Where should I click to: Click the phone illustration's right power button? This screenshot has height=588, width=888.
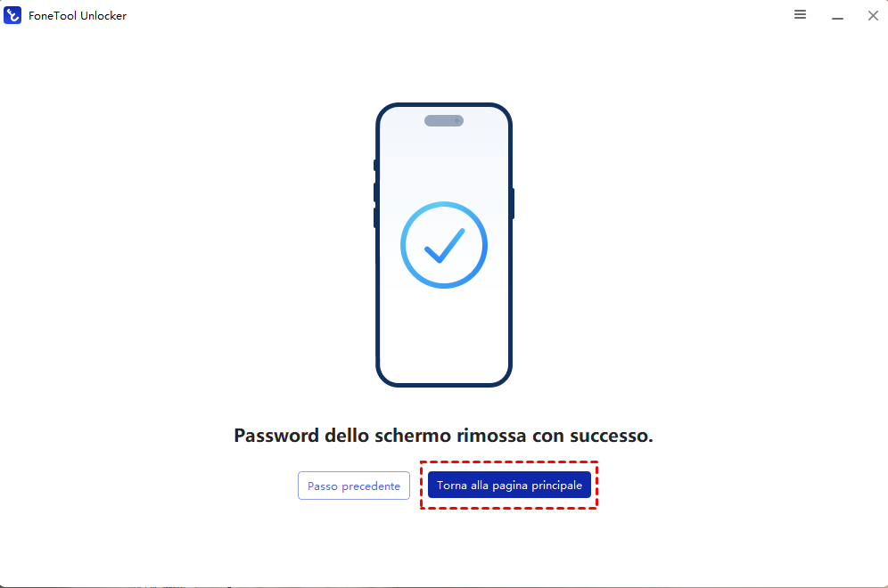[x=512, y=204]
